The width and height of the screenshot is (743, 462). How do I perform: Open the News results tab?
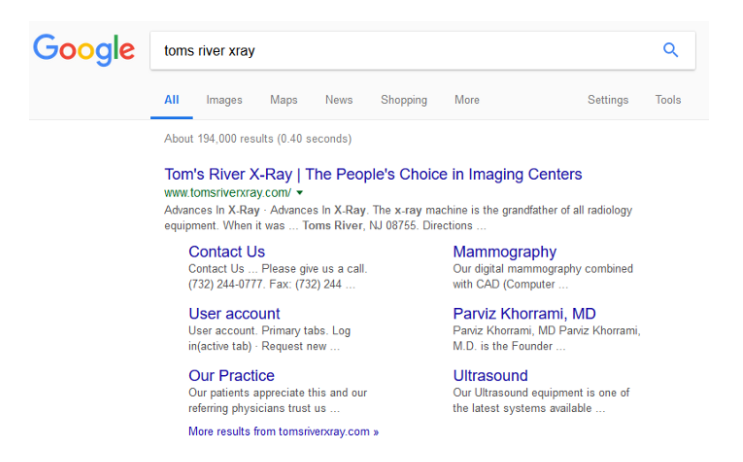338,100
